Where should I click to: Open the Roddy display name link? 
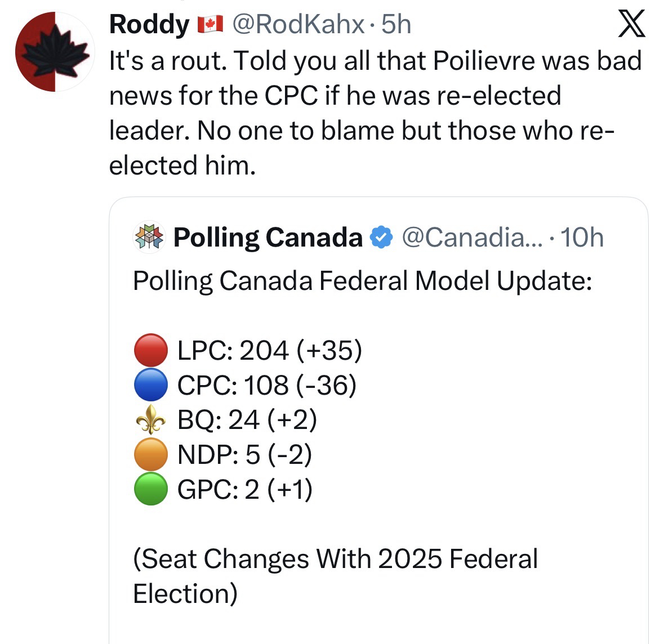(149, 25)
